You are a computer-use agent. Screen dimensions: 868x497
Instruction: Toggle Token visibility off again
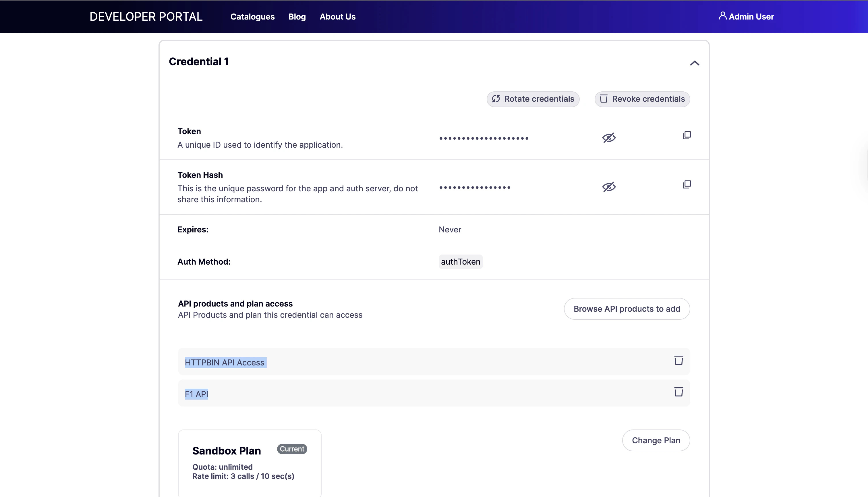tap(609, 138)
